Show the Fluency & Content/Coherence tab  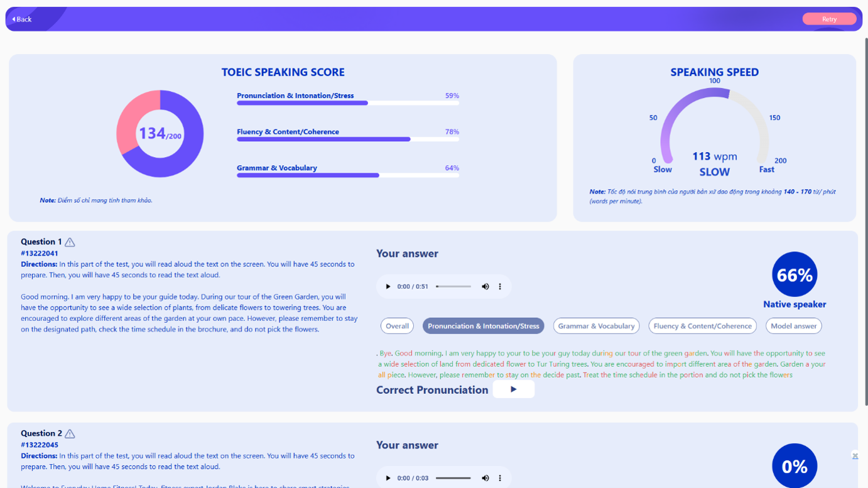702,326
